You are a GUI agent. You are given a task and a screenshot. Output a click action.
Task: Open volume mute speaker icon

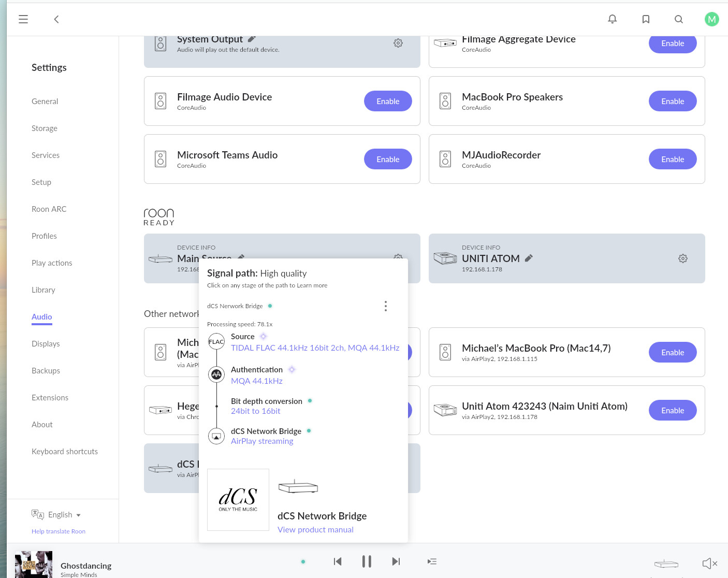(709, 563)
